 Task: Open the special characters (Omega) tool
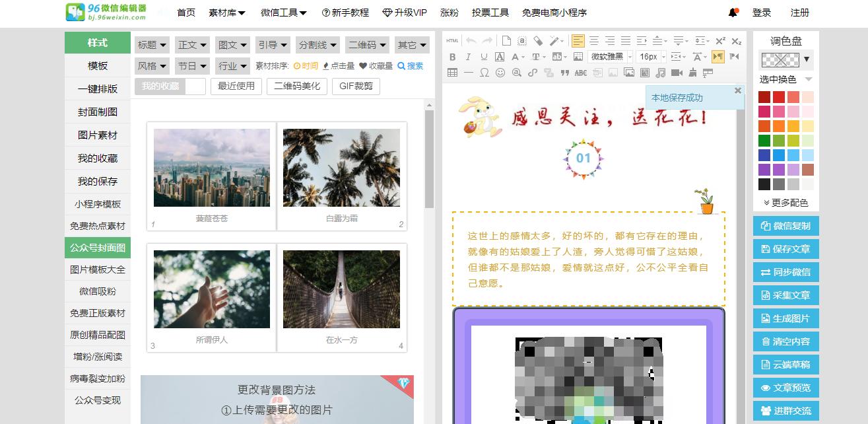(483, 73)
